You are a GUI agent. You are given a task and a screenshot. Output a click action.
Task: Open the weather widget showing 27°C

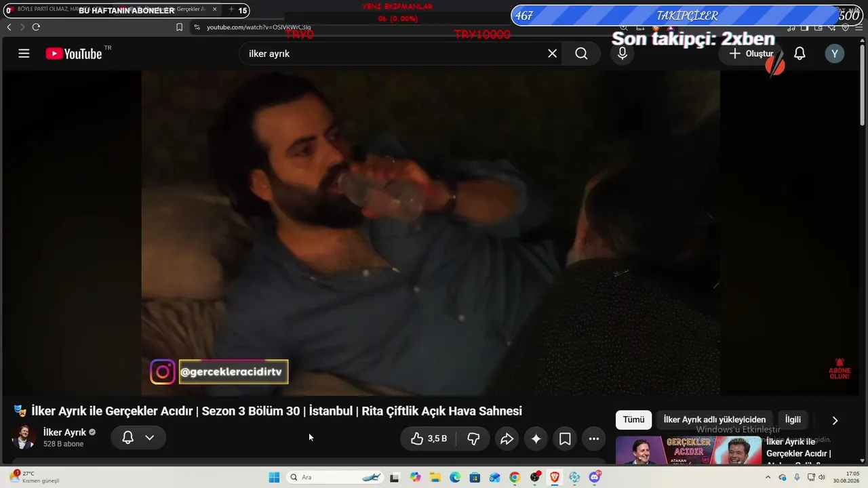point(34,477)
